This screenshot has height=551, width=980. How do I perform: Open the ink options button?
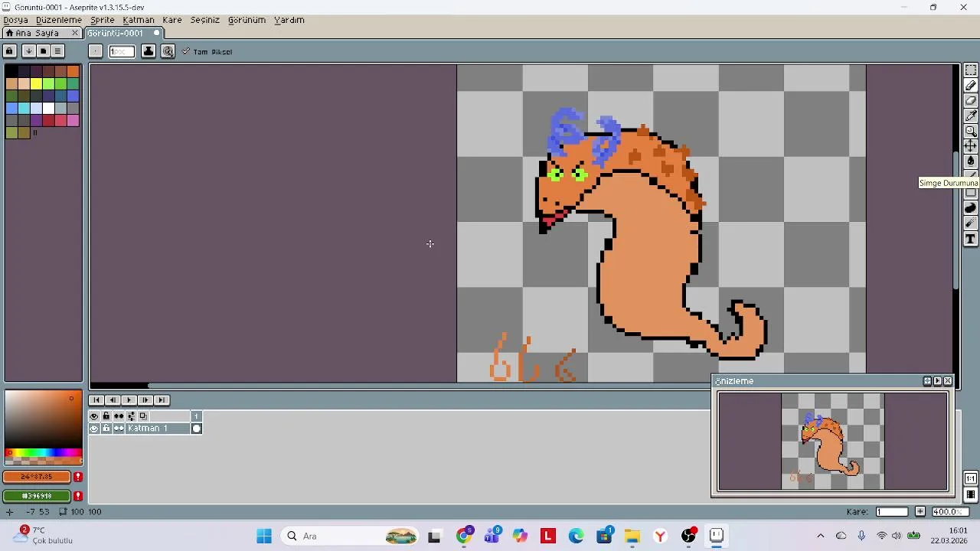[x=149, y=51]
